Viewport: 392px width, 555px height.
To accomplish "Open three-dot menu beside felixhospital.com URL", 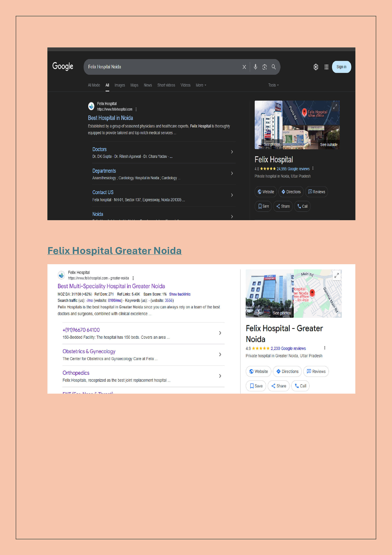I will (x=136, y=109).
